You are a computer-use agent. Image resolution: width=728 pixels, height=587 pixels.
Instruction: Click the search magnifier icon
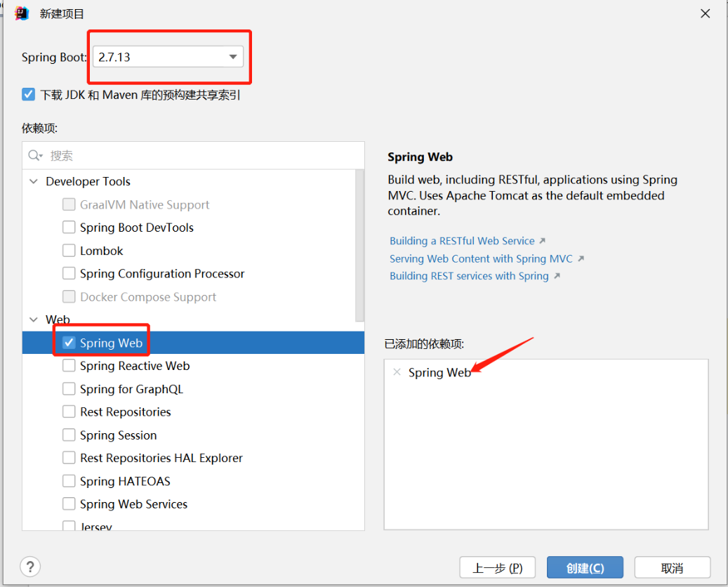[x=35, y=156]
